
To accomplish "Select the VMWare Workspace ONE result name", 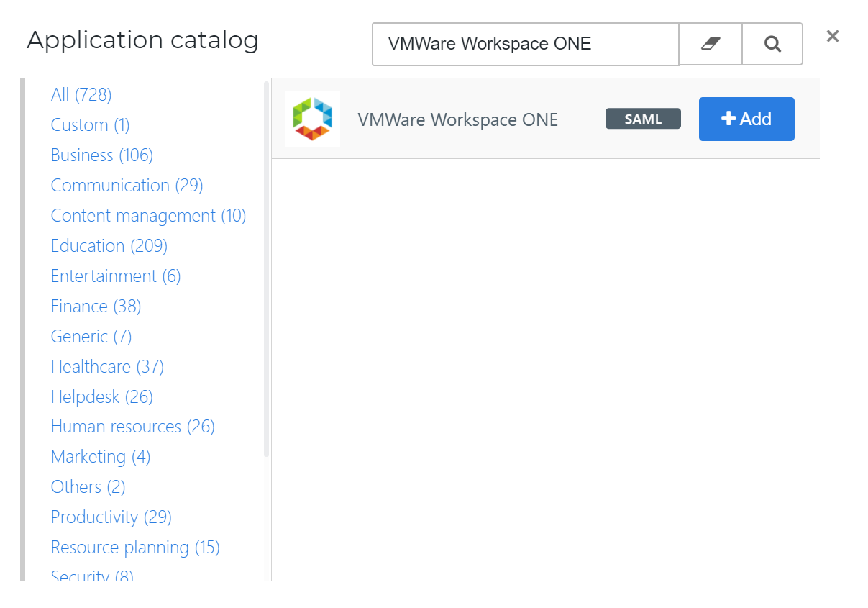I will 458,119.
